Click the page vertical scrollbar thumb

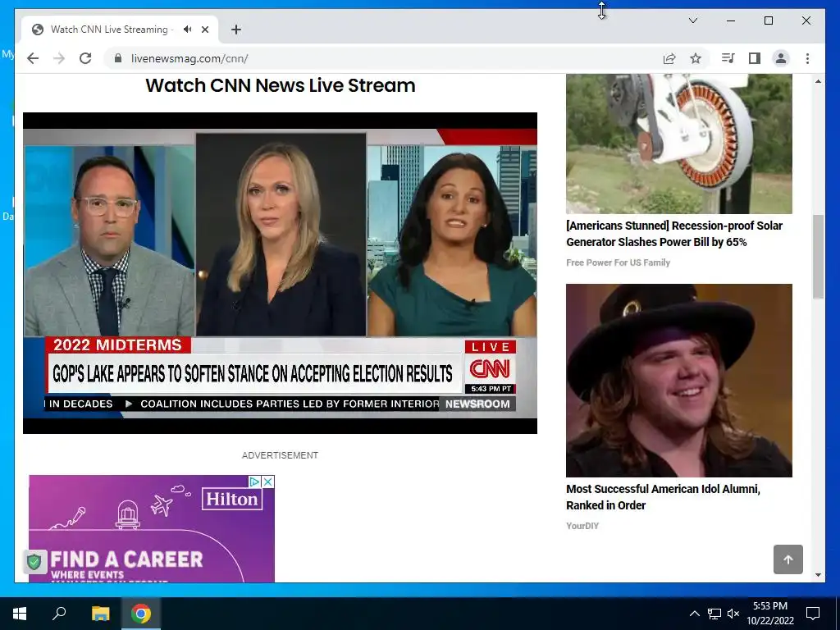pyautogui.click(x=818, y=257)
